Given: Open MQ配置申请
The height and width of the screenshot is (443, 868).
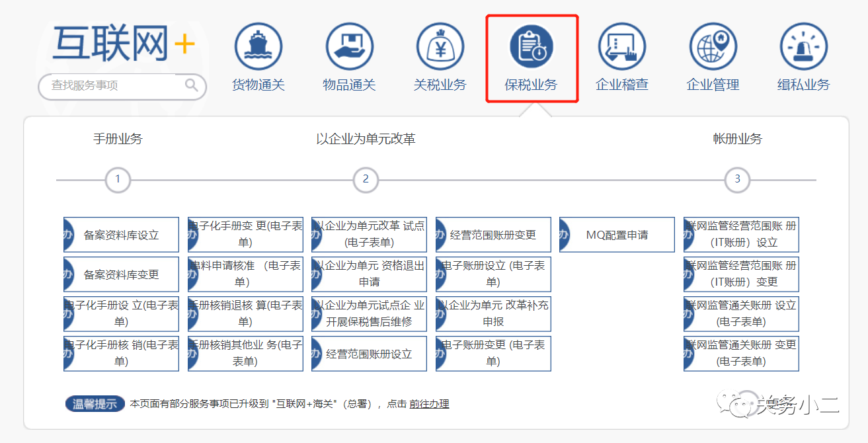Looking at the screenshot, I should (617, 235).
